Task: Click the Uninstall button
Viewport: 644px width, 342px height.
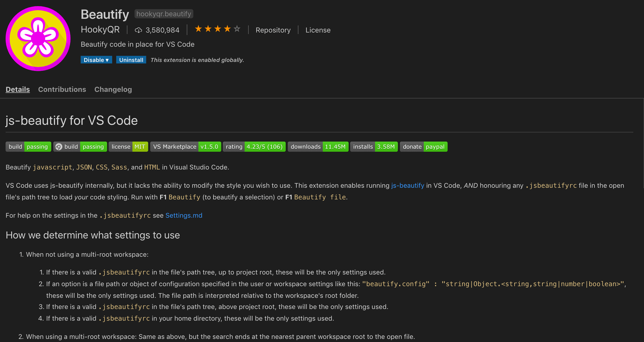Action: click(131, 60)
